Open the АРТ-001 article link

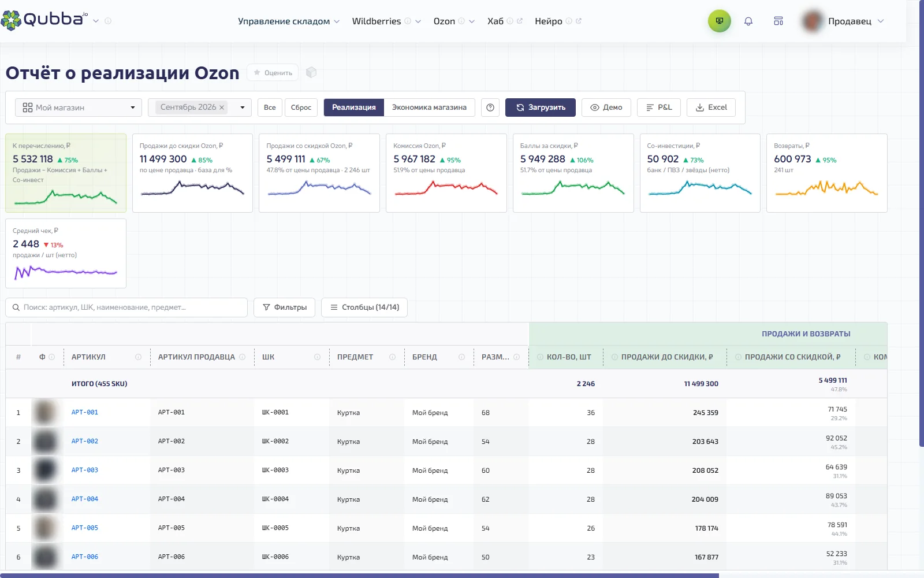(x=85, y=413)
